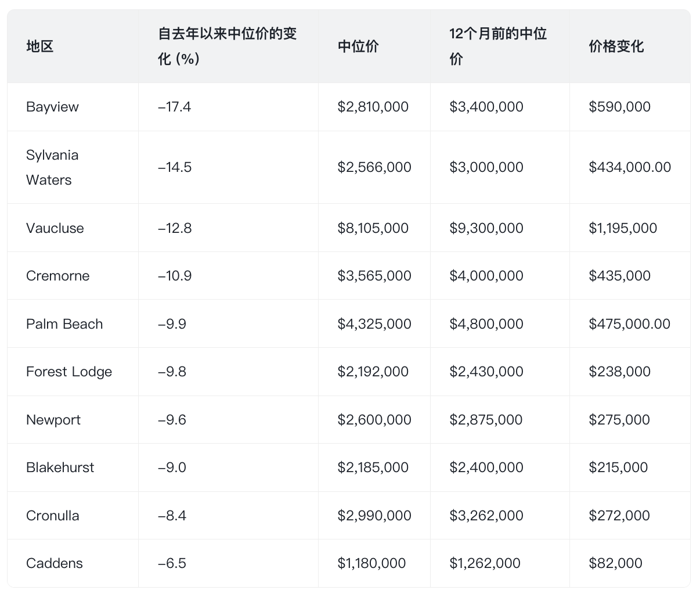Viewport: 700px width, 597px height.
Task: Click the Palm Beach row name
Action: point(64,324)
